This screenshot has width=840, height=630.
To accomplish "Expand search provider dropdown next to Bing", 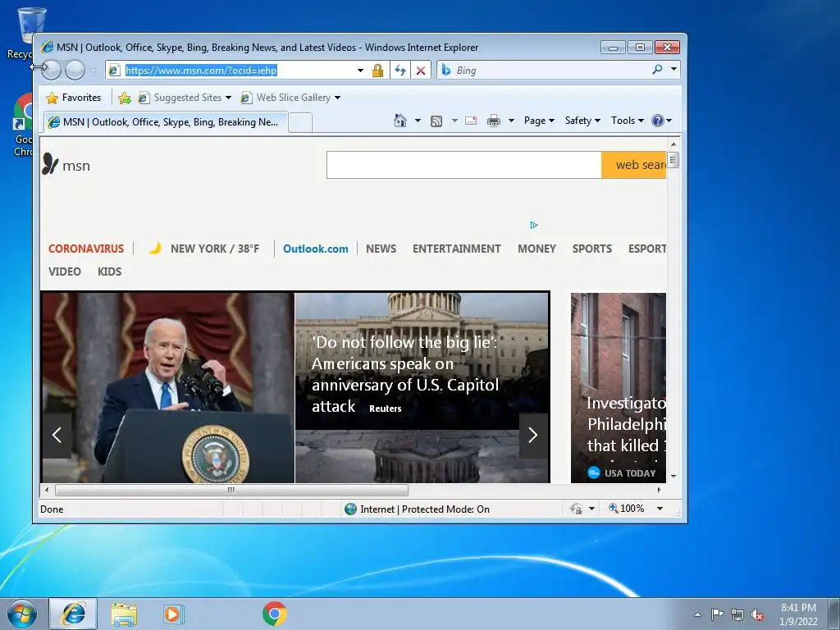I will point(673,69).
